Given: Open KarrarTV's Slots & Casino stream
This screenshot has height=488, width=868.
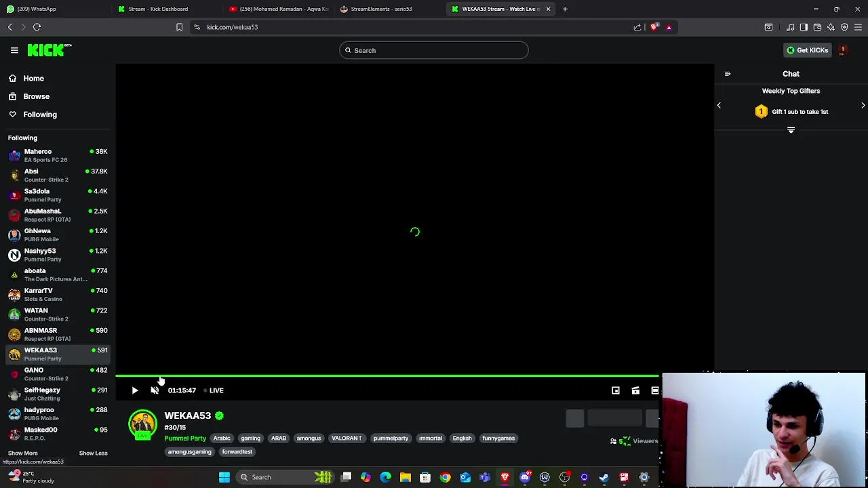Looking at the screenshot, I should point(58,294).
